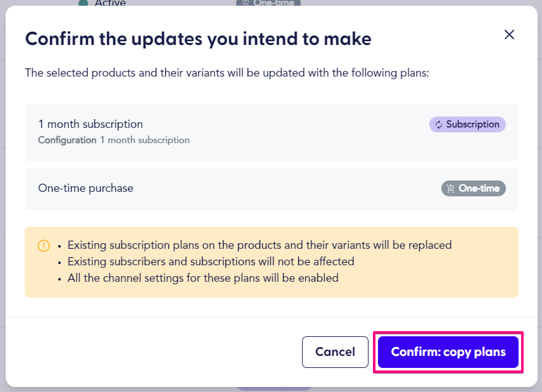Click the yellow warning notice box
Image resolution: width=542 pixels, height=392 pixels.
pos(271,262)
